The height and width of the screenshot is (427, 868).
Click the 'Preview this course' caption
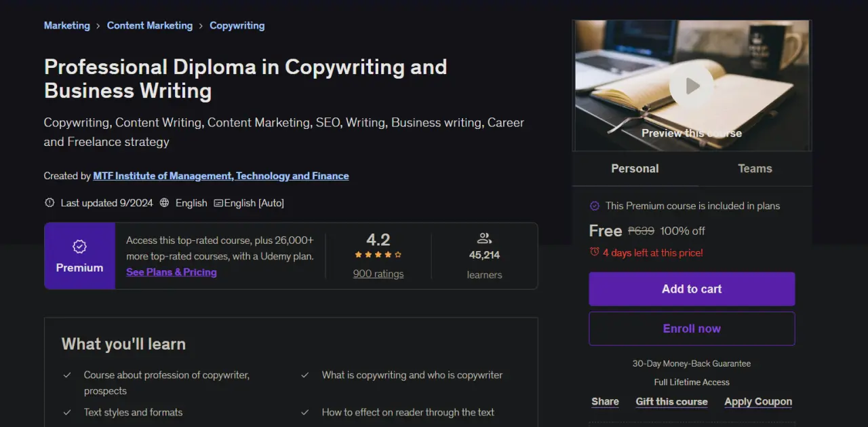692,133
